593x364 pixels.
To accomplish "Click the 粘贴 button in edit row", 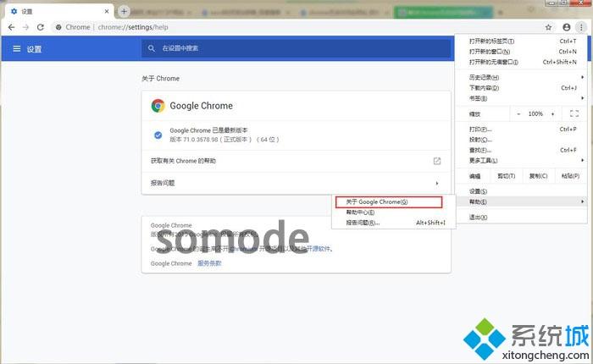I will [570, 176].
